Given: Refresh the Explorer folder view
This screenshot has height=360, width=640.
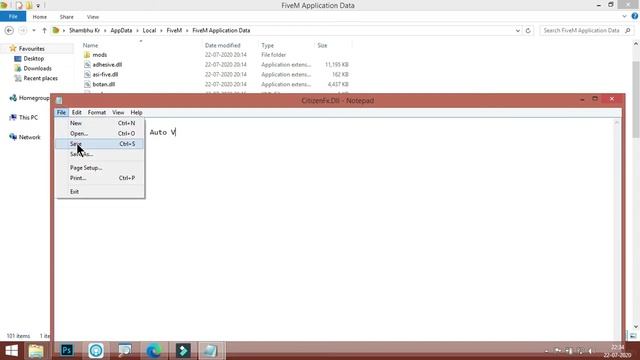Looking at the screenshot, I should pyautogui.click(x=528, y=31).
